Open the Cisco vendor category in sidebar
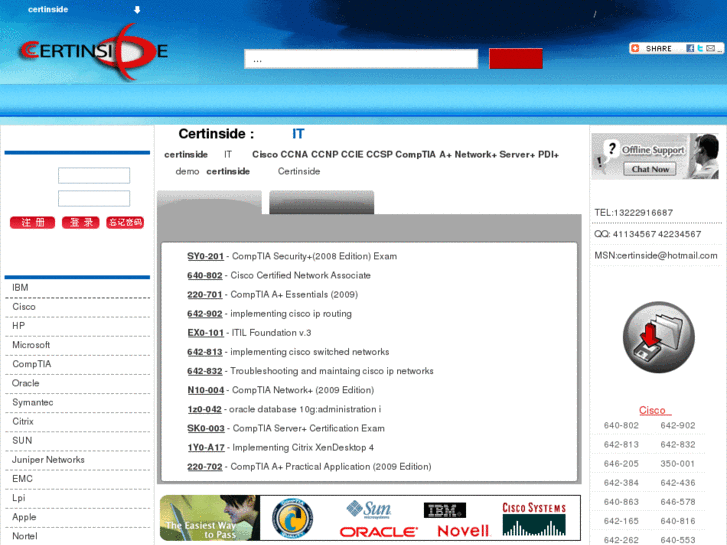The height and width of the screenshot is (545, 727). [x=24, y=307]
